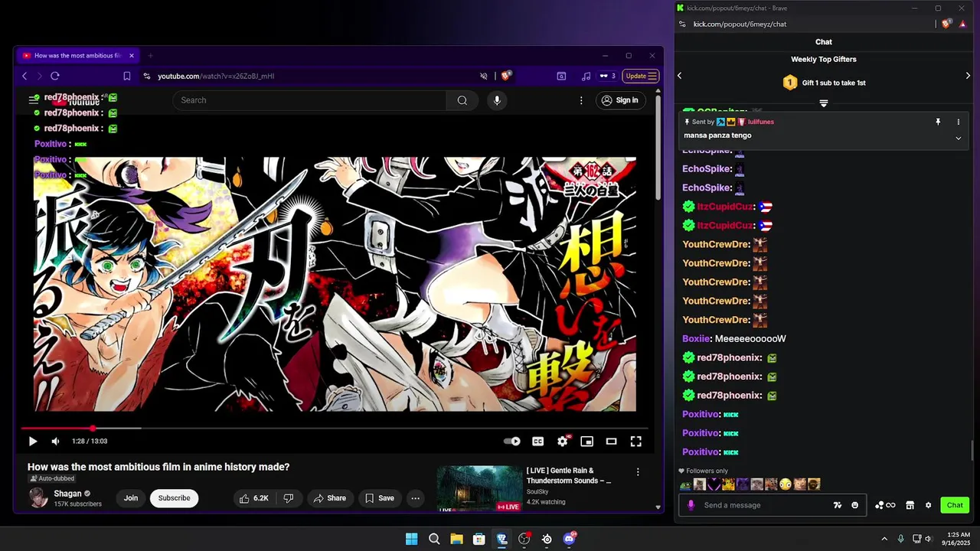This screenshot has height=551, width=980.
Task: Bookmark the page in the Brave toolbar
Action: (127, 76)
